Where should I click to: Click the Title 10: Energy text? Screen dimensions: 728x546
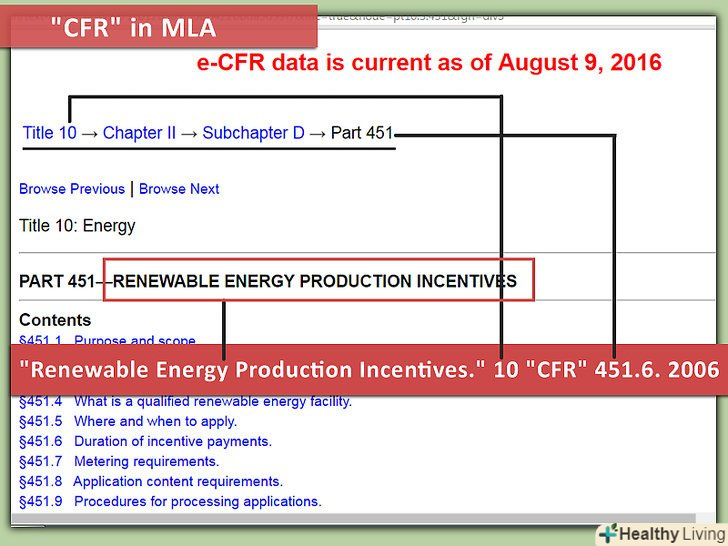[x=77, y=225]
